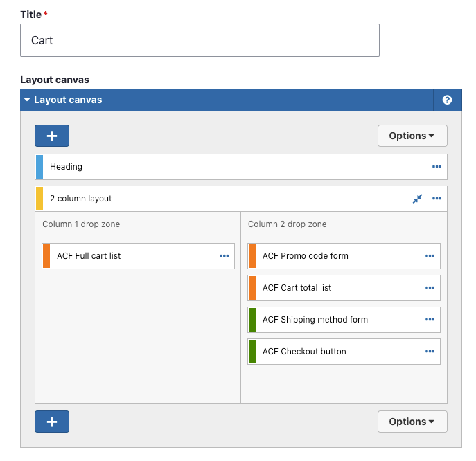Open the bottom Options dropdown
476x461 pixels.
[x=412, y=422]
